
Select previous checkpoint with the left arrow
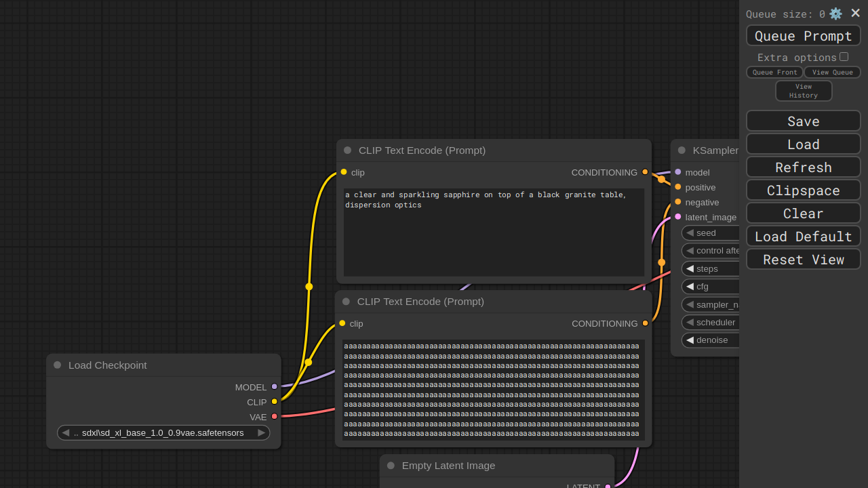point(66,433)
